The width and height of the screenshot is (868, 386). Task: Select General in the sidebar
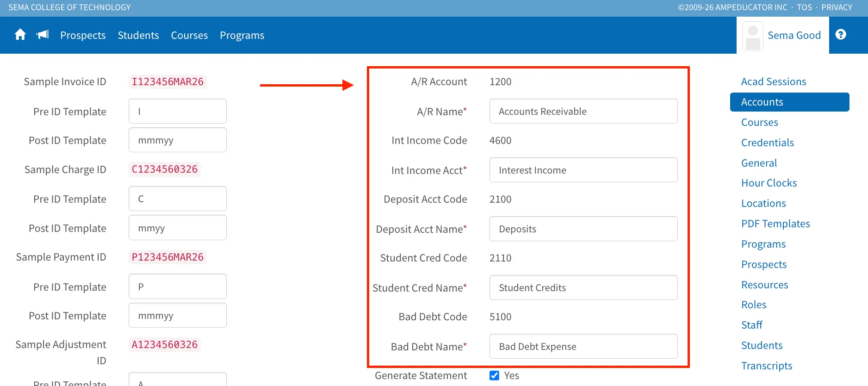coord(759,163)
